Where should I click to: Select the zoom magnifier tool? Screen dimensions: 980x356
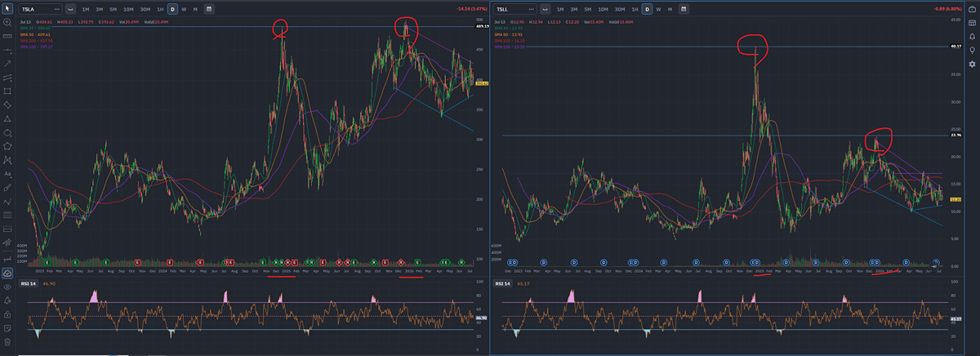[x=7, y=22]
